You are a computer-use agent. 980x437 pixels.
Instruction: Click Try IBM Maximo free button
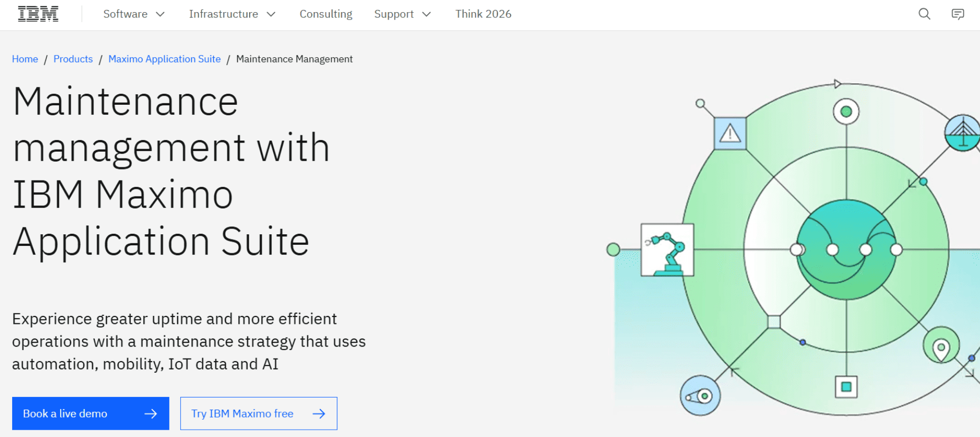coord(259,413)
